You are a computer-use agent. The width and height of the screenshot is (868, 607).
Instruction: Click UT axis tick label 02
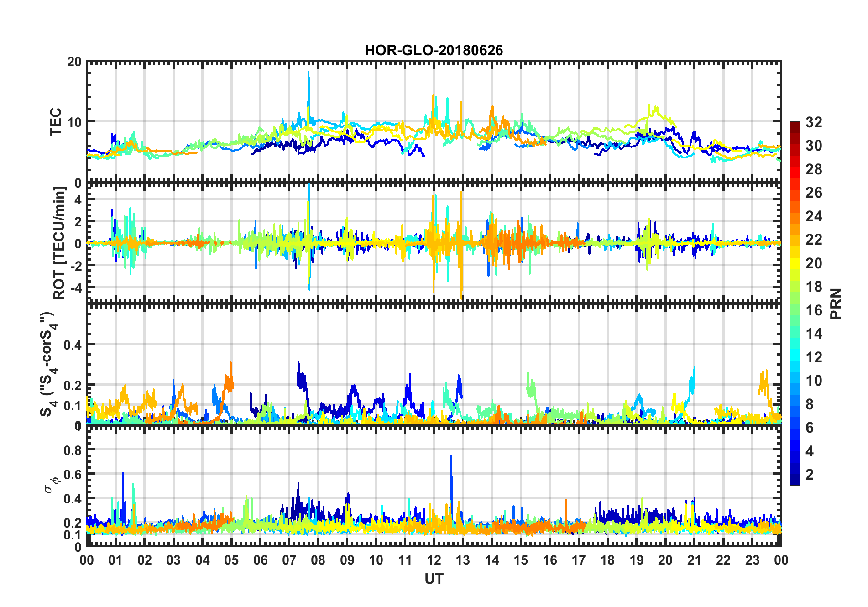(x=145, y=560)
